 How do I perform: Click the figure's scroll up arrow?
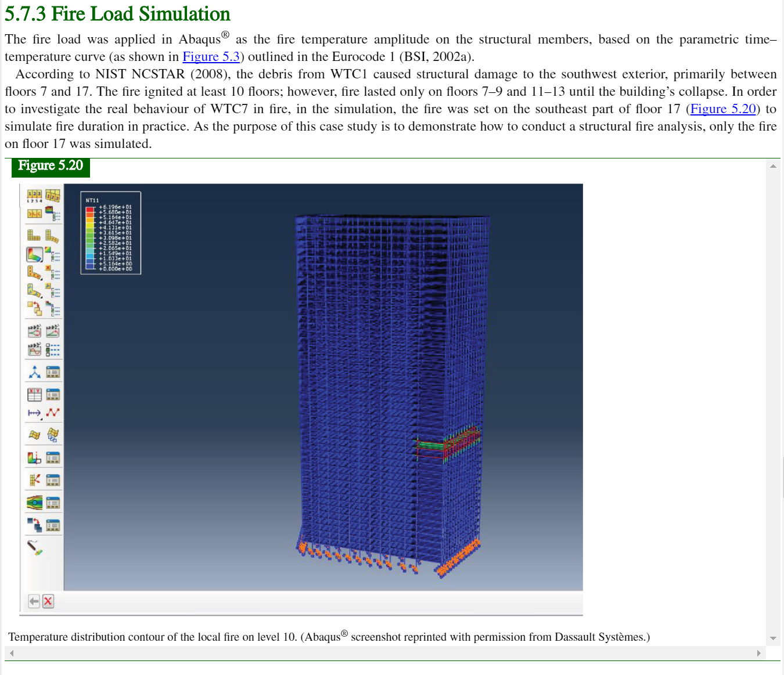(x=773, y=167)
